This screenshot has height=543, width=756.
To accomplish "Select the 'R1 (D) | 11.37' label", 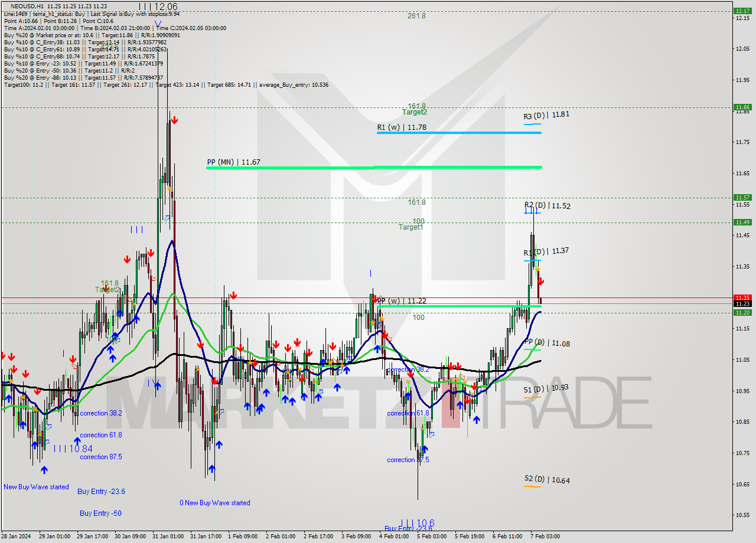I will pos(546,251).
